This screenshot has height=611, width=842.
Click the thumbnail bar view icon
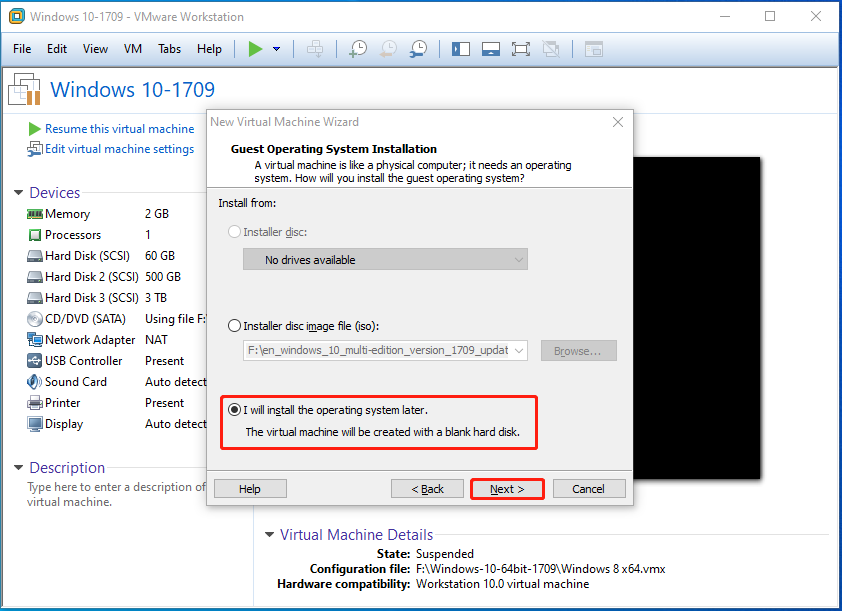[490, 49]
